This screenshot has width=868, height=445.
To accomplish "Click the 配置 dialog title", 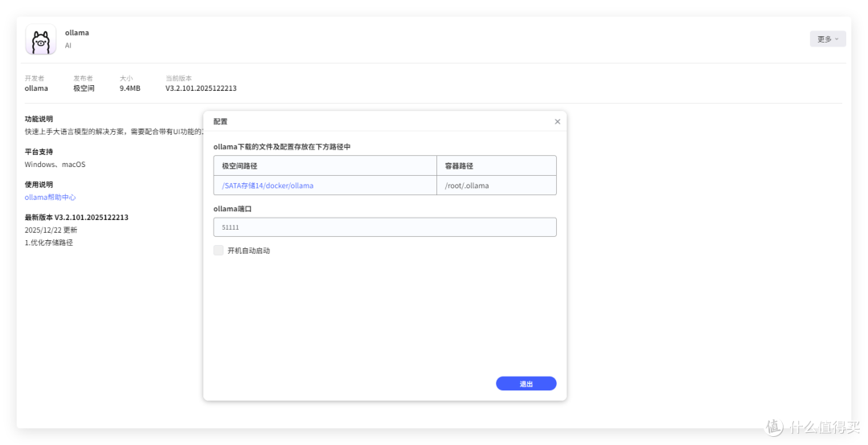I will click(x=220, y=121).
